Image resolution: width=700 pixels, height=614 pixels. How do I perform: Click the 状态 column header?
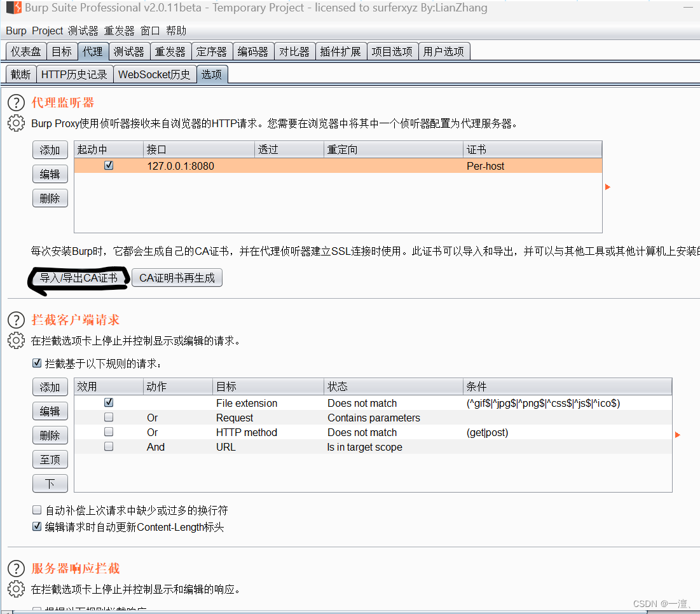[x=394, y=386]
